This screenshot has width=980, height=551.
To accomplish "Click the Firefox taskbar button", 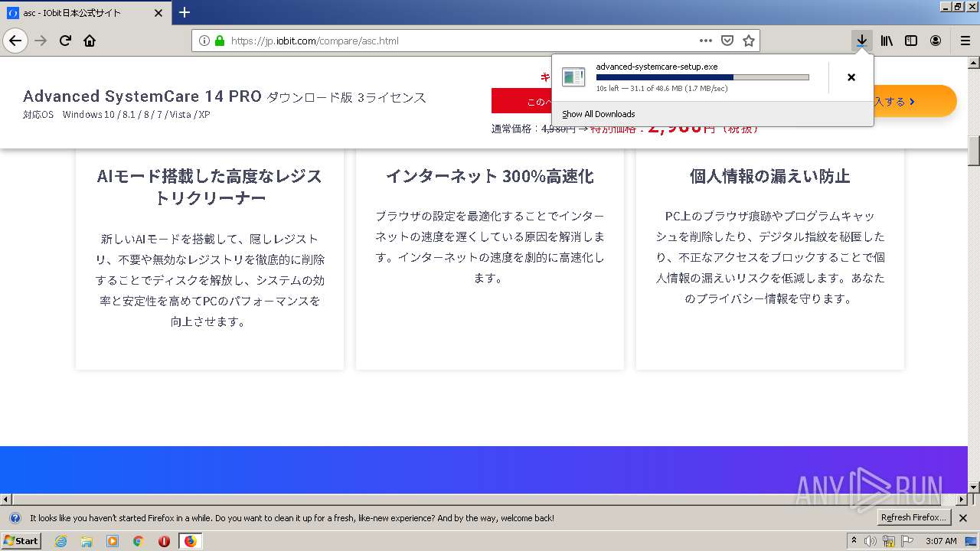I will [190, 541].
